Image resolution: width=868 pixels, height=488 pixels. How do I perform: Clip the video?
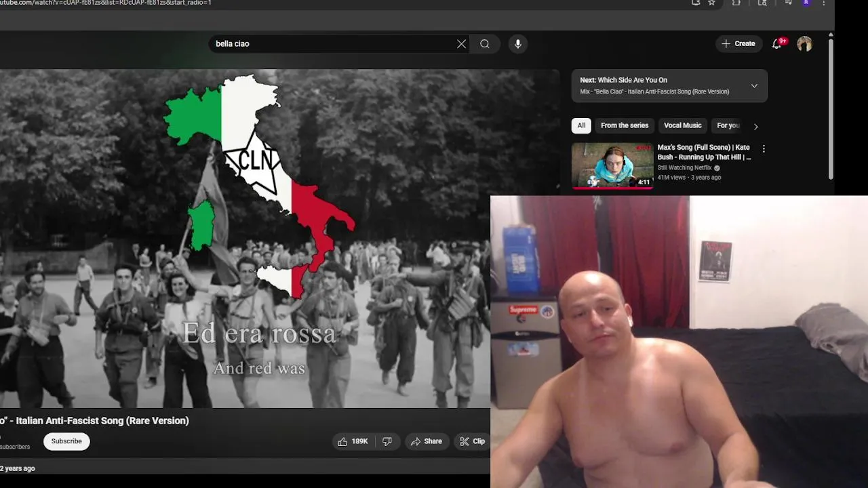pos(472,441)
